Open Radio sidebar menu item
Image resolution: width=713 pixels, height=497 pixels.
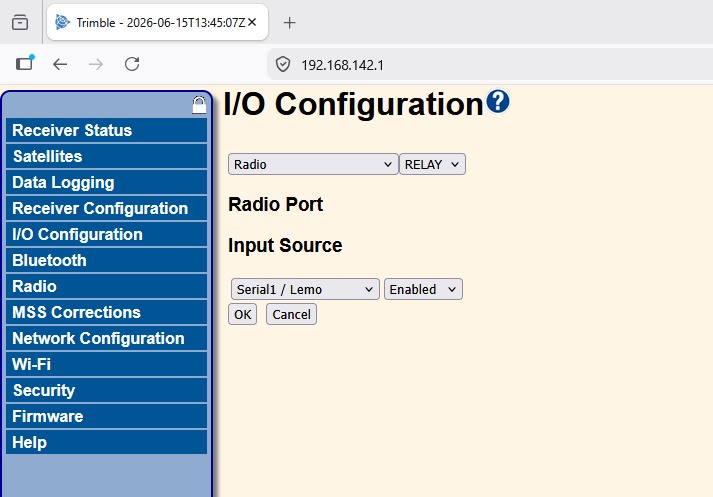coord(106,286)
